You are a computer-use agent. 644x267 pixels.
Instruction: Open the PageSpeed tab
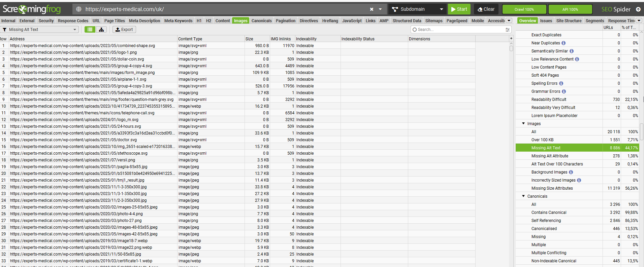(457, 21)
